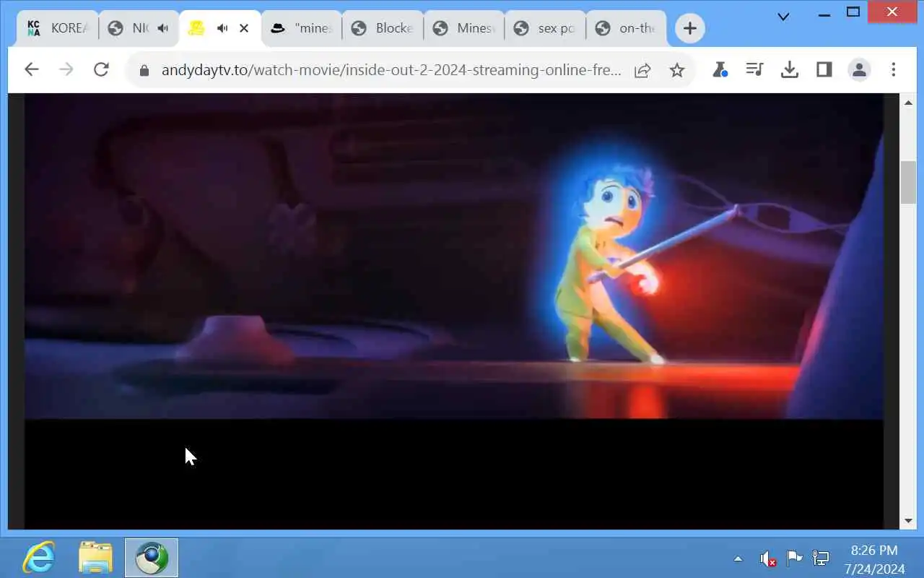This screenshot has width=924, height=578.
Task: Open muted volume tray icon
Action: [767, 558]
